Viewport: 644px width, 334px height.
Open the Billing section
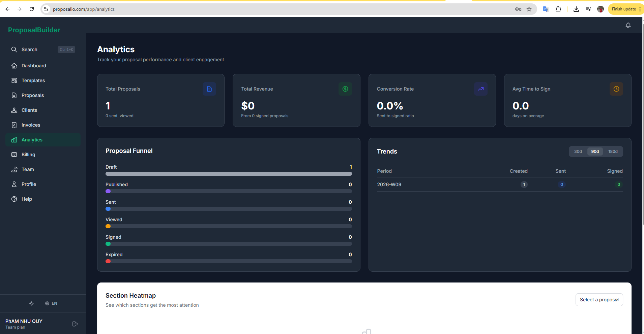click(x=28, y=155)
